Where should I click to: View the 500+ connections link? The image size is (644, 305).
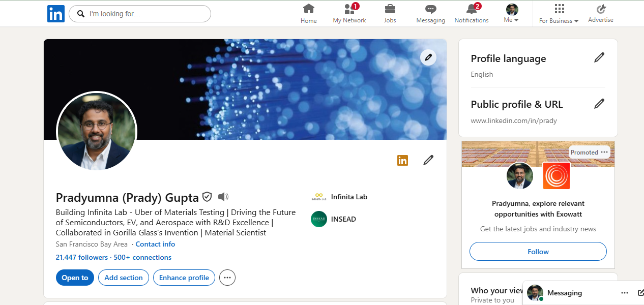coord(142,257)
